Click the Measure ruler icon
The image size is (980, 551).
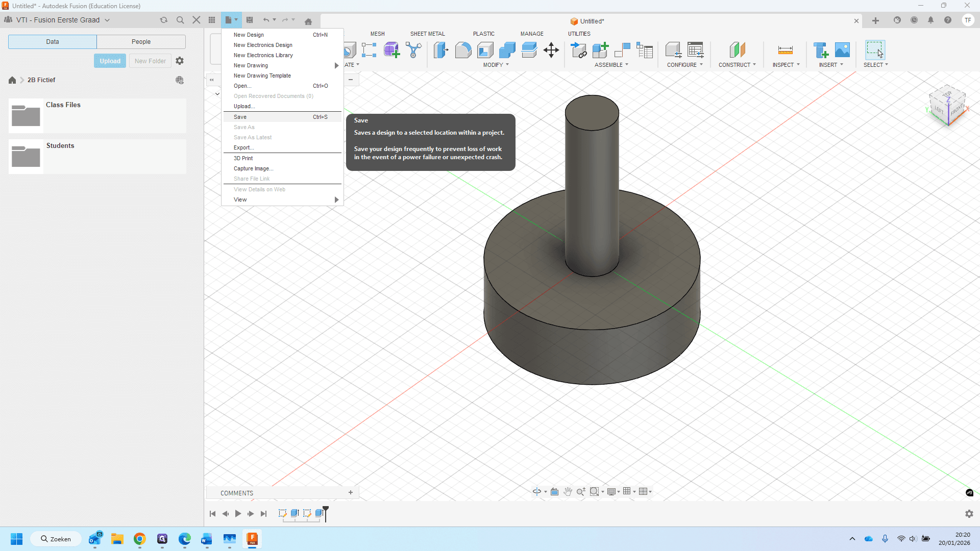point(785,50)
